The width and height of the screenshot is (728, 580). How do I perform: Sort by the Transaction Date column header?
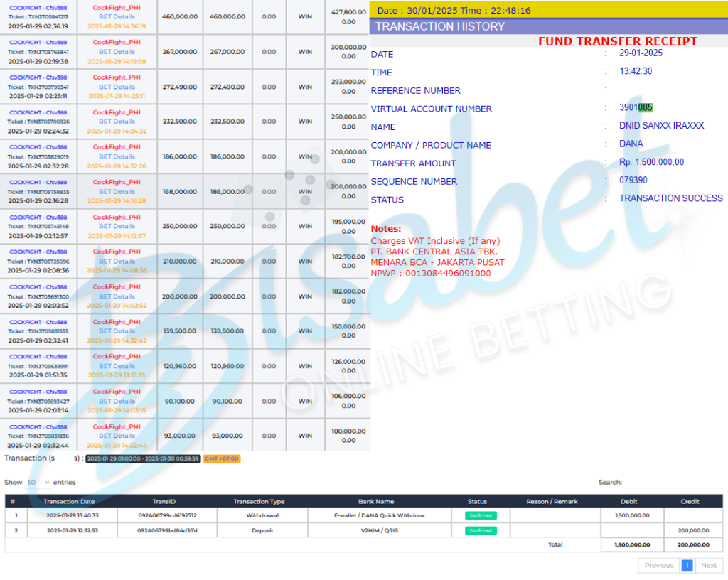[68, 501]
